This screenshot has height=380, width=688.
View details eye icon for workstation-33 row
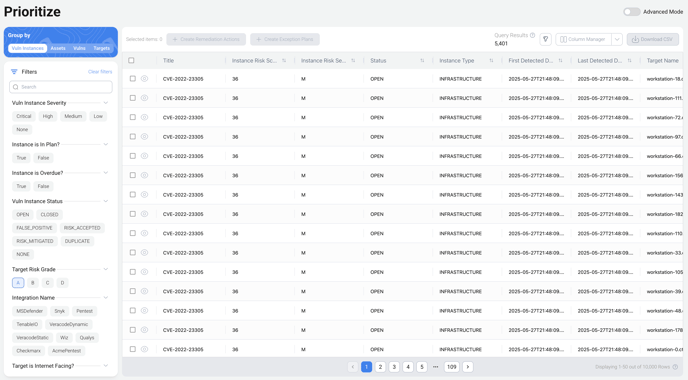144,252
